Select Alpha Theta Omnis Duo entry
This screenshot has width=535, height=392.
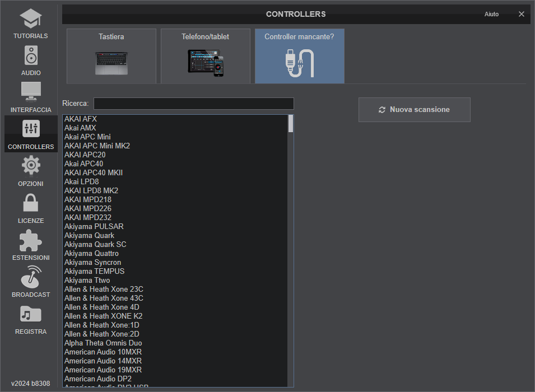[x=175, y=343]
